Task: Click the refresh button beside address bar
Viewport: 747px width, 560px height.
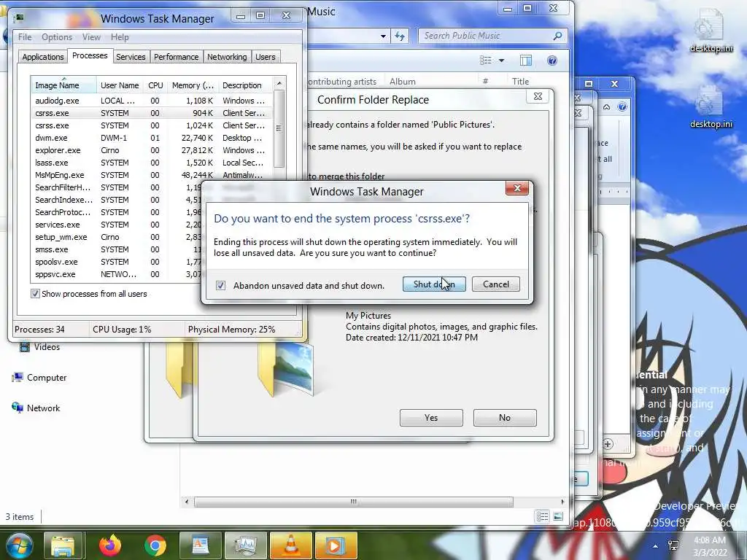Action: (x=399, y=36)
